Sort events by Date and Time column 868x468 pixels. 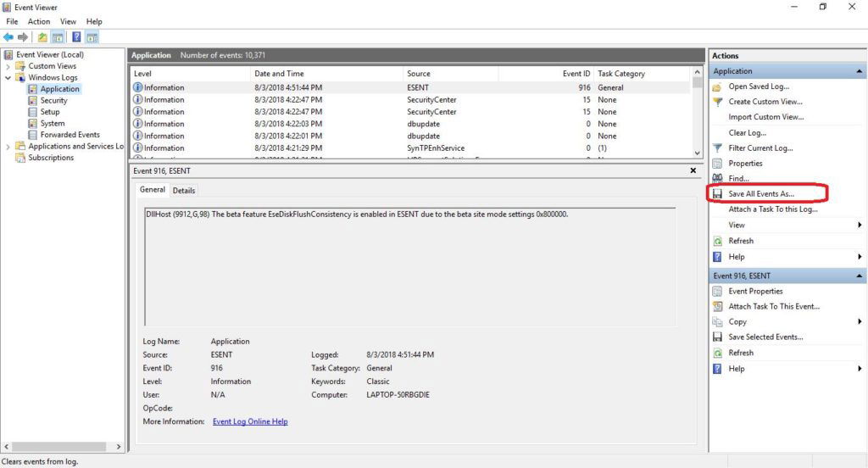point(326,74)
